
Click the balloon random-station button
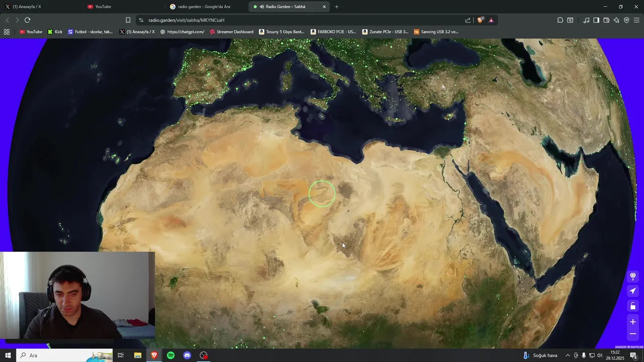click(633, 276)
